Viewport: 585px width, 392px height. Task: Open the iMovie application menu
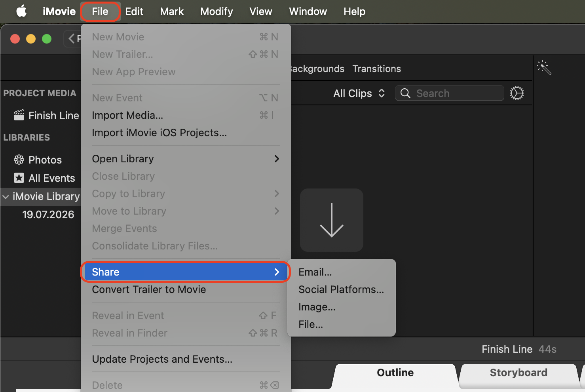(x=59, y=11)
